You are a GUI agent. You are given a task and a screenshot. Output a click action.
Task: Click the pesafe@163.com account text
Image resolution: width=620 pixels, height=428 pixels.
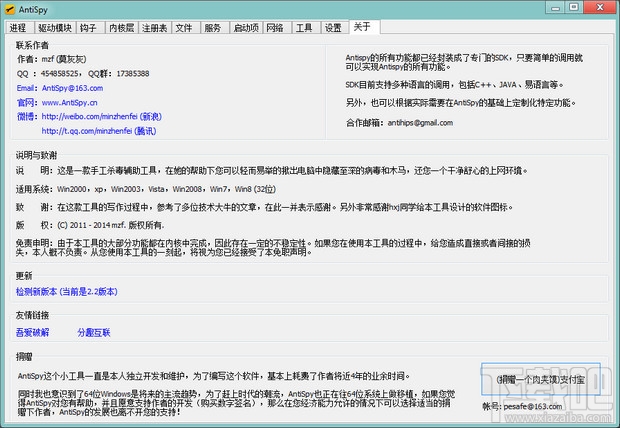533,406
